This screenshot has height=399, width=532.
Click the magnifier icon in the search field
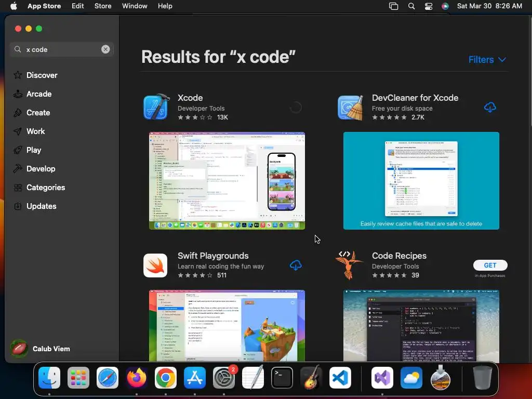coord(18,49)
